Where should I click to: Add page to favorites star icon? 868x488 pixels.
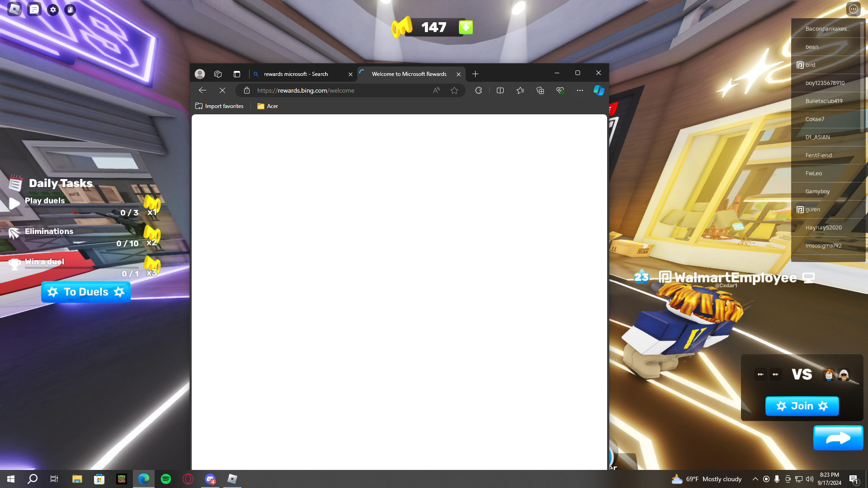click(454, 90)
